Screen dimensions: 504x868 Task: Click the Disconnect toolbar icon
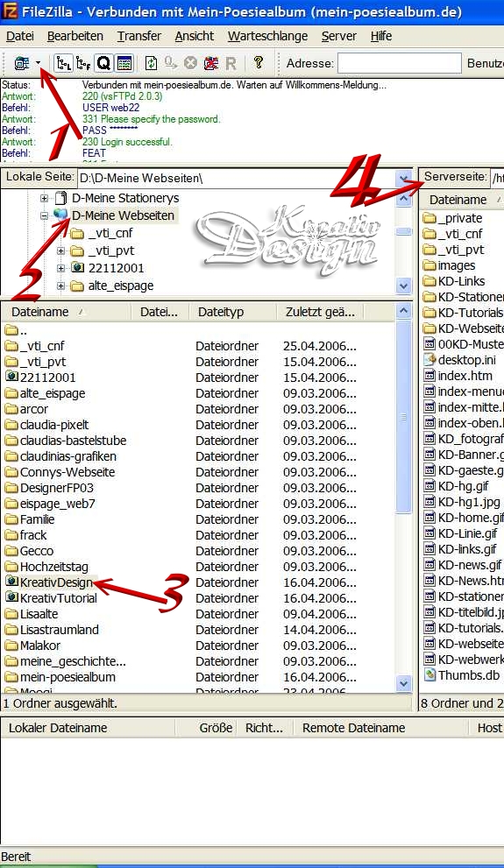click(210, 63)
